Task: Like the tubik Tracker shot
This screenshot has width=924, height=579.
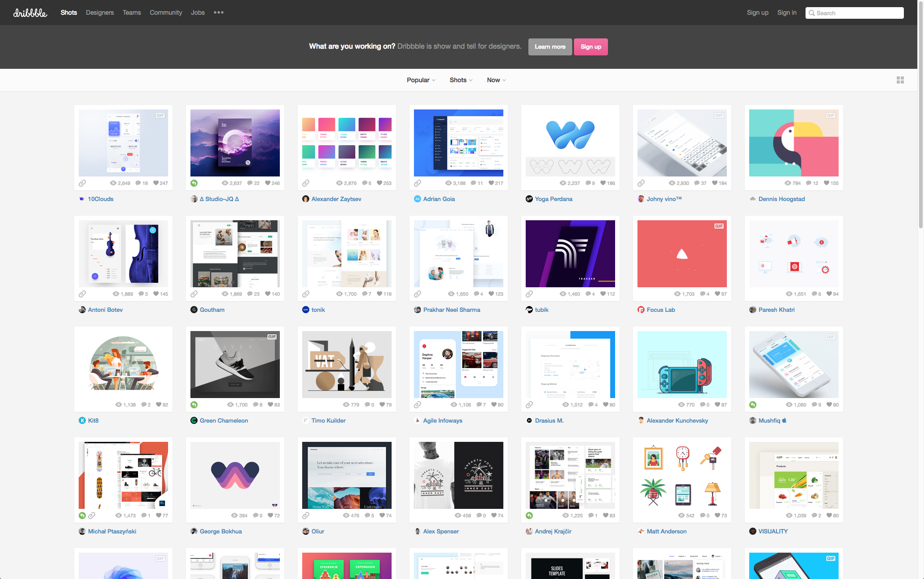Action: (x=603, y=294)
